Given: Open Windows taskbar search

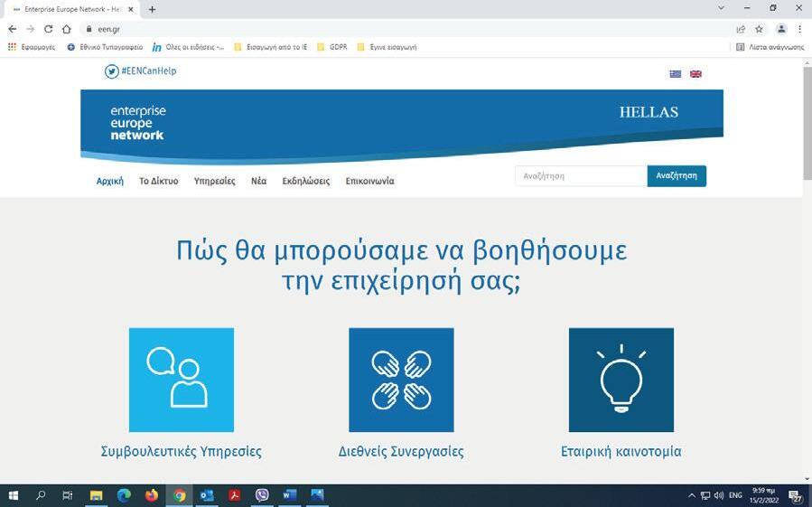Looking at the screenshot, I should pos(41,495).
